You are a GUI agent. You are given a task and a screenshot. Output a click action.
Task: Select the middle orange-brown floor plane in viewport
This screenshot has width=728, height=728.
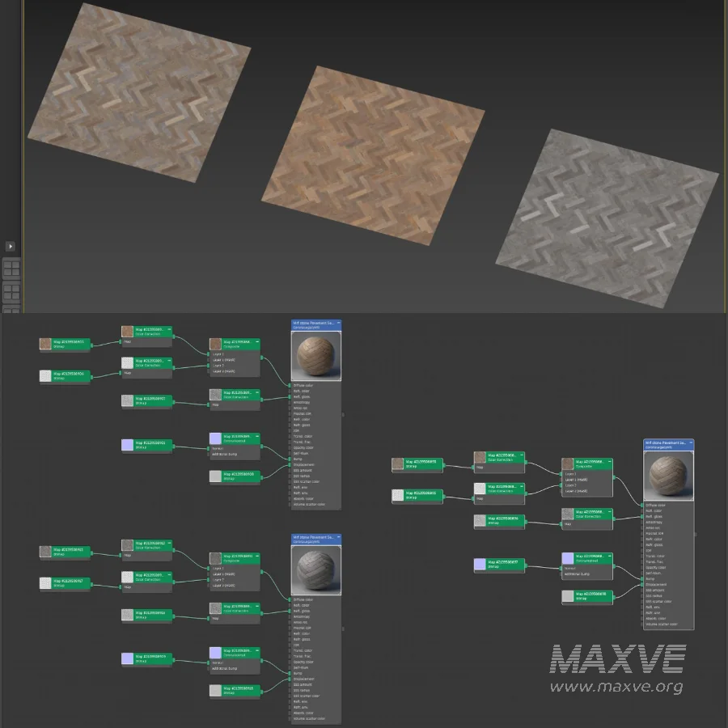point(373,155)
